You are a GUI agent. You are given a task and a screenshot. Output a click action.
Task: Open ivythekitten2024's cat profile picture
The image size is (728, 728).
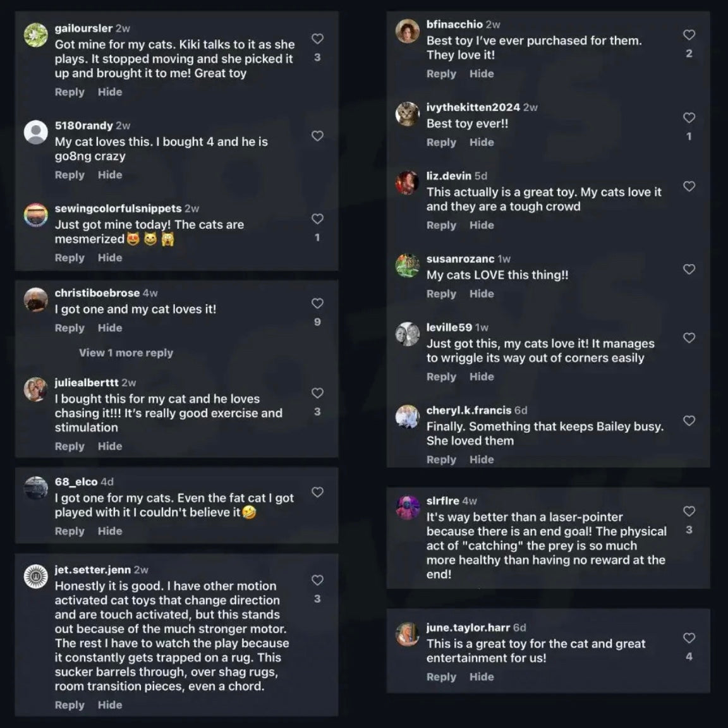click(407, 114)
